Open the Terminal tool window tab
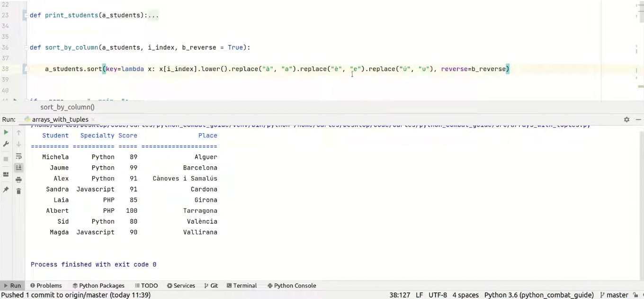 pyautogui.click(x=241, y=286)
